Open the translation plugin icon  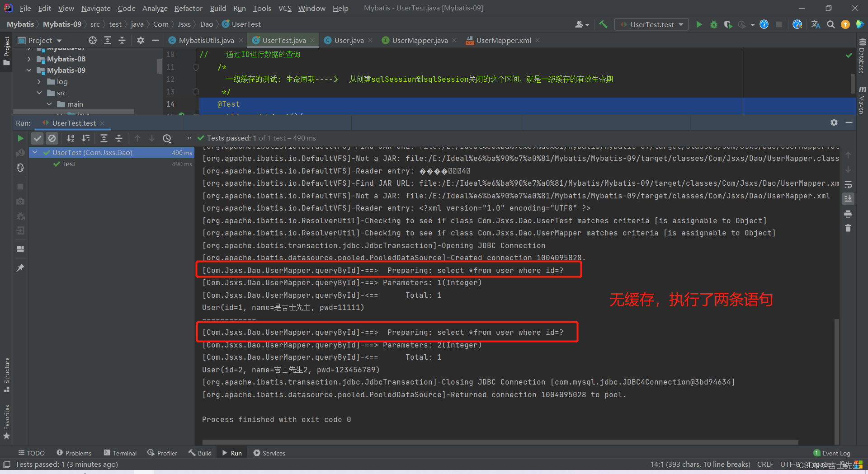(816, 24)
